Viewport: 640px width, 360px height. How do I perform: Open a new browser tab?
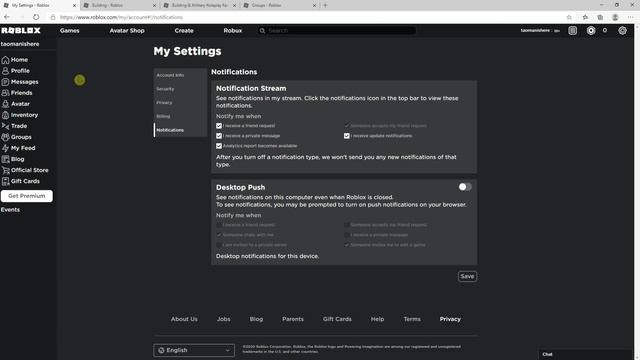point(325,5)
